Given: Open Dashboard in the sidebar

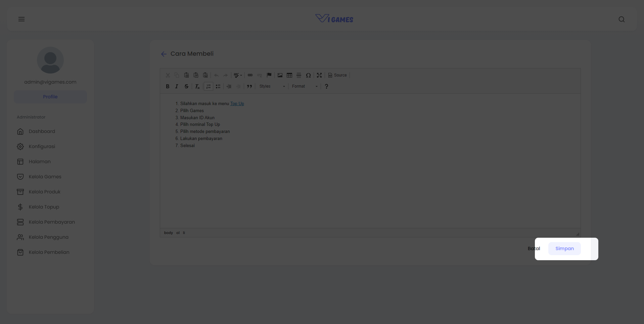Looking at the screenshot, I should coord(42,131).
